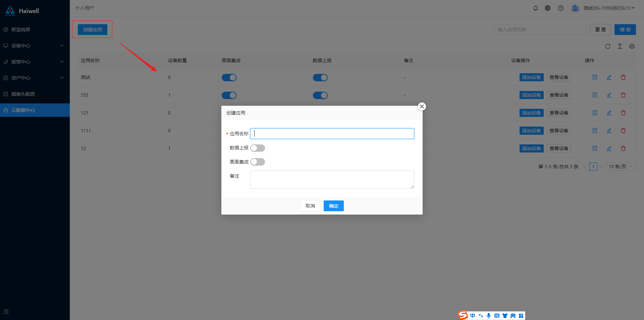This screenshot has width=644, height=320.
Task: View details icon for 555 row
Action: click(x=595, y=95)
